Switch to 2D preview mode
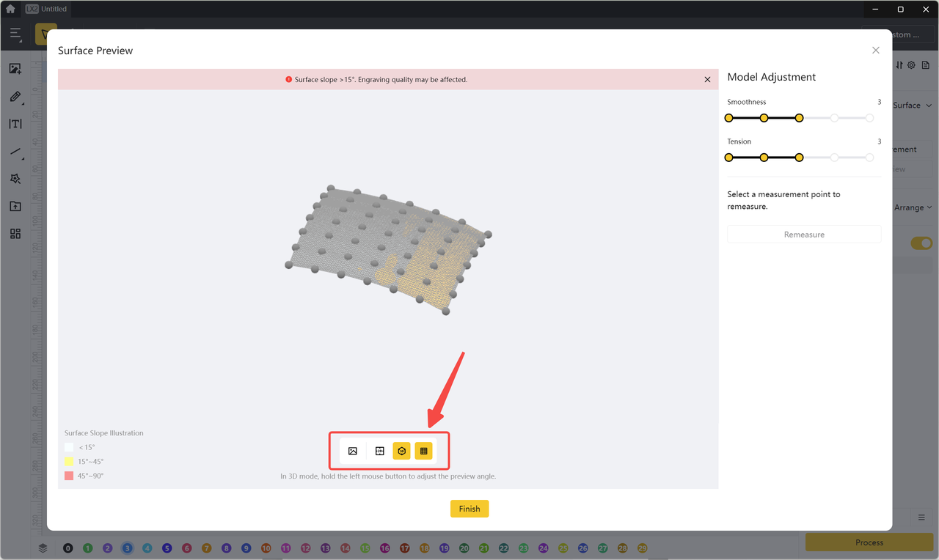Screen dimensions: 939x560 [x=379, y=451]
